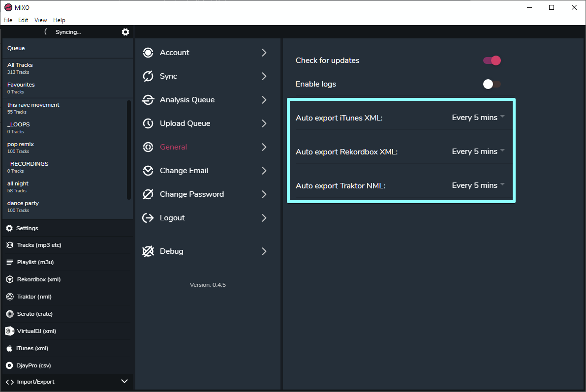Image resolution: width=586 pixels, height=392 pixels.
Task: Open the Help menu
Action: pyautogui.click(x=59, y=20)
